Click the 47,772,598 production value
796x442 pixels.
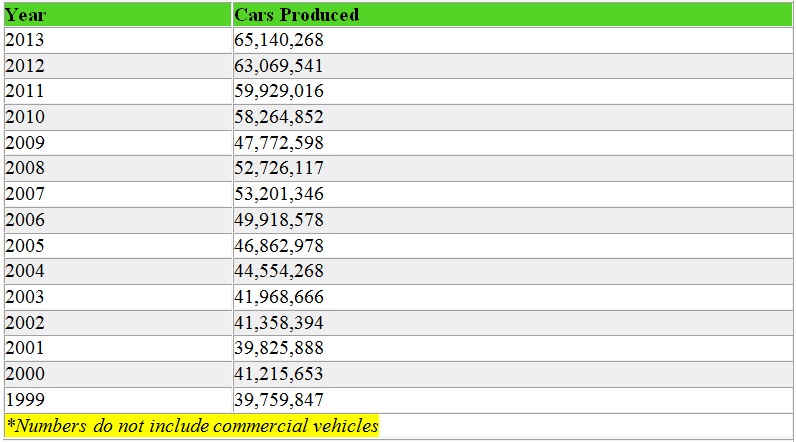279,143
